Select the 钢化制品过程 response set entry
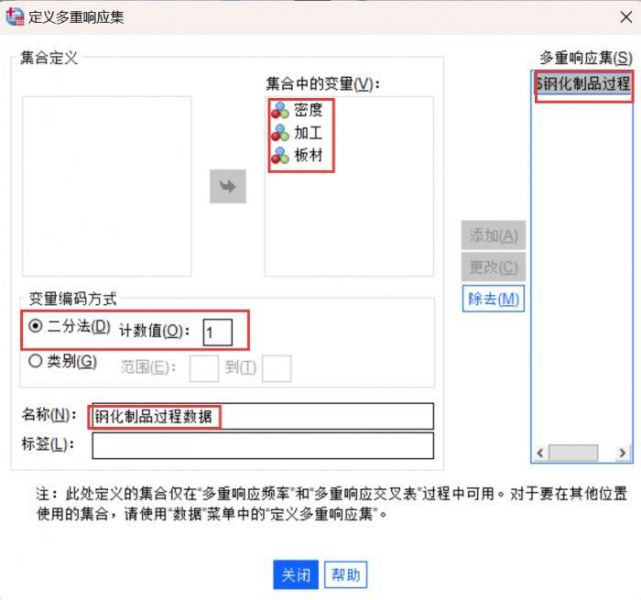The image size is (641, 600). pos(583,84)
